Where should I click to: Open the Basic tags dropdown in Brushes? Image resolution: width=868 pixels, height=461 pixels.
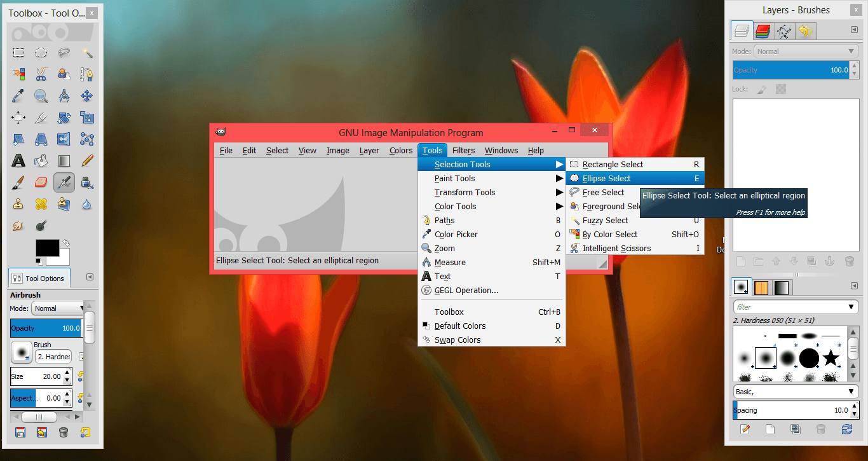796,392
